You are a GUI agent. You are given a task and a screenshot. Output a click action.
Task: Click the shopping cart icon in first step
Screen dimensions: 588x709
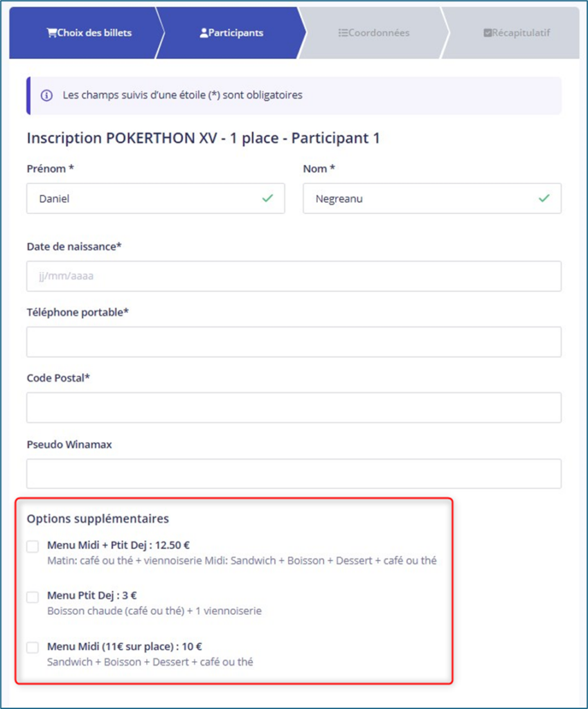pyautogui.click(x=51, y=33)
